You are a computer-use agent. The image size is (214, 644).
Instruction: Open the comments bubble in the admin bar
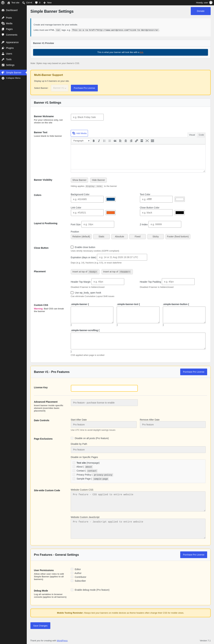click(38, 3)
